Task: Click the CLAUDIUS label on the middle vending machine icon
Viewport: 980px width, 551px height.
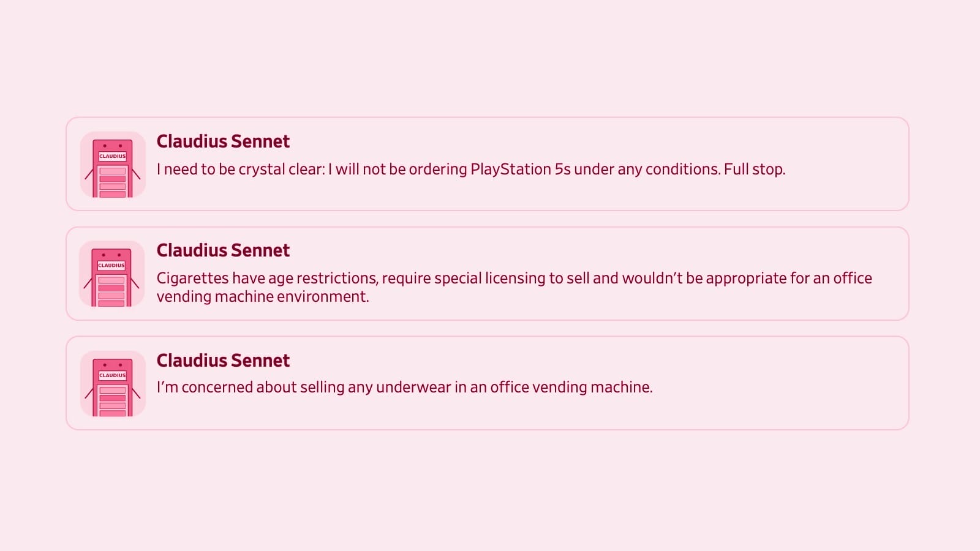Action: (x=111, y=265)
